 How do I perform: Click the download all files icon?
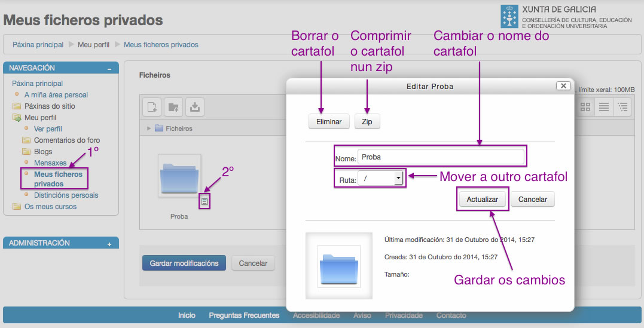click(195, 107)
